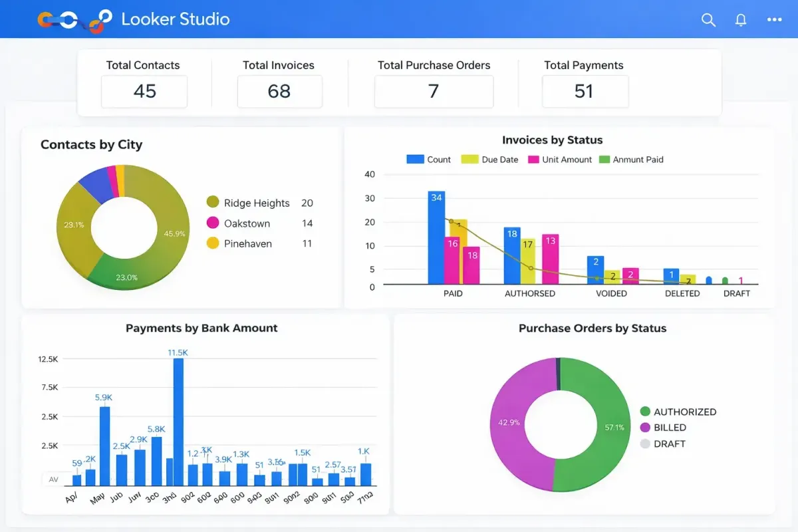Click the Looker Studio logo icon

[x=74, y=20]
